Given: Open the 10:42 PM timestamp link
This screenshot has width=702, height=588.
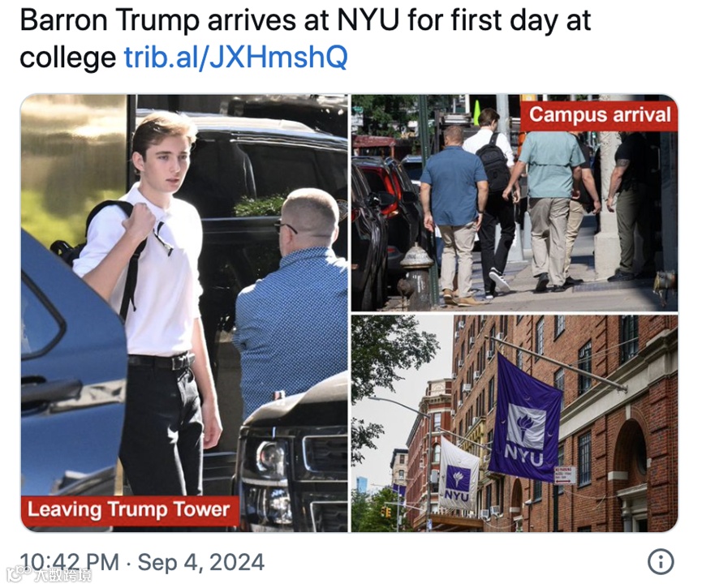Looking at the screenshot, I should click(70, 563).
